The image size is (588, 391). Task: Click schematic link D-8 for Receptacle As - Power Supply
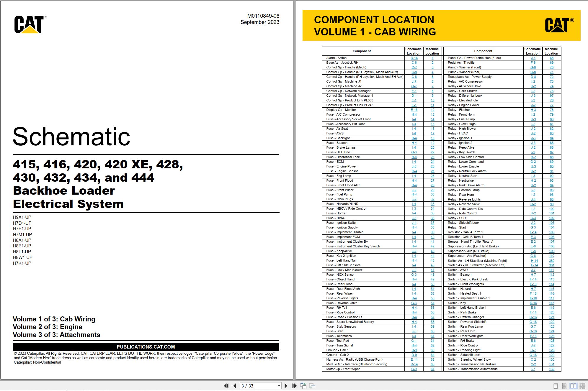(x=533, y=77)
